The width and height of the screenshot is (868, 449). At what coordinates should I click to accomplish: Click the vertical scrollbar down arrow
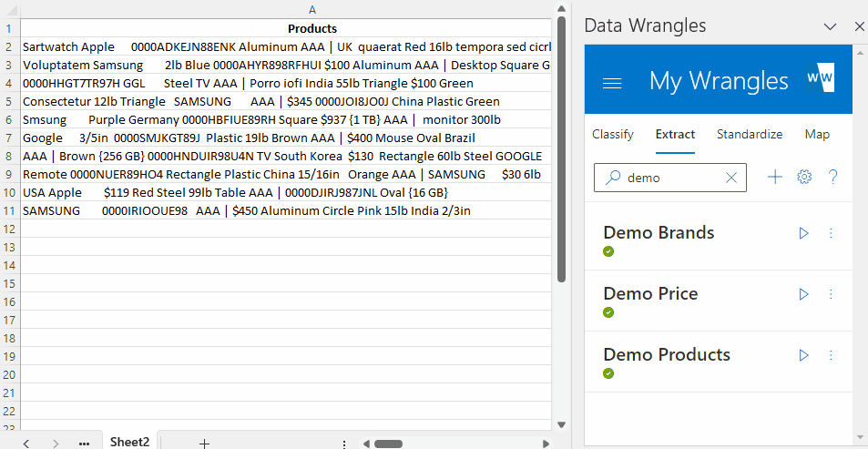(561, 424)
